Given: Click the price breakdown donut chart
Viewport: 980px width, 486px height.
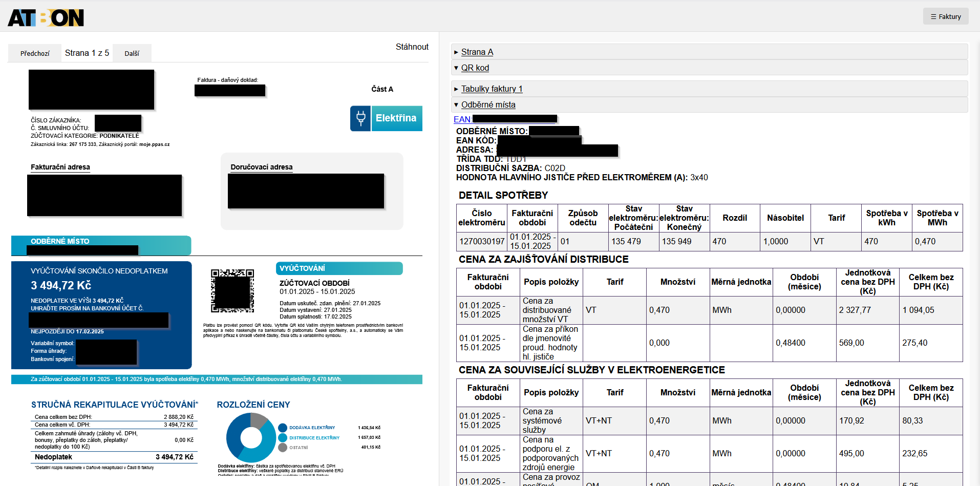Looking at the screenshot, I should (x=251, y=437).
